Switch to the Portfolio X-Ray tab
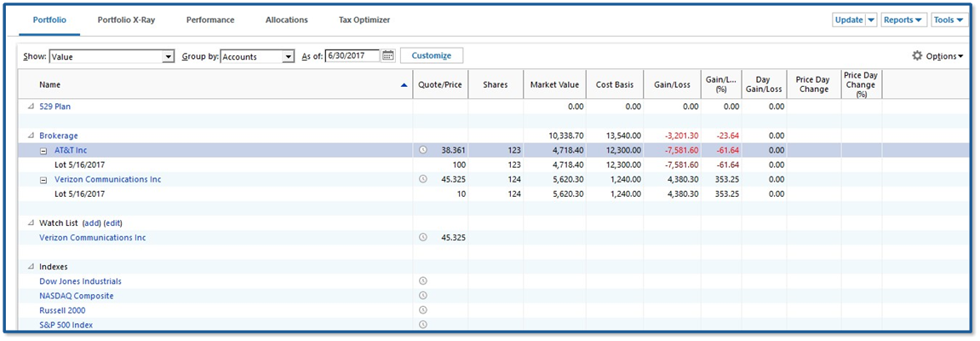Image resolution: width=980 pixels, height=341 pixels. coord(126,20)
